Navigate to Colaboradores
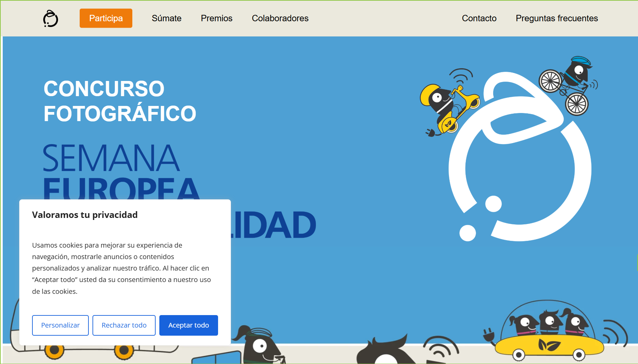Screen dimensions: 638x364 click(x=280, y=18)
